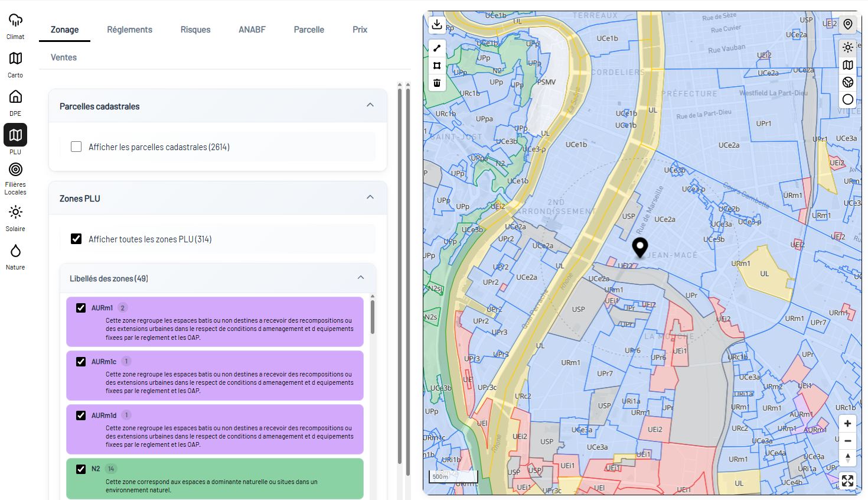
Task: Switch to the ANABF tab
Action: (252, 30)
